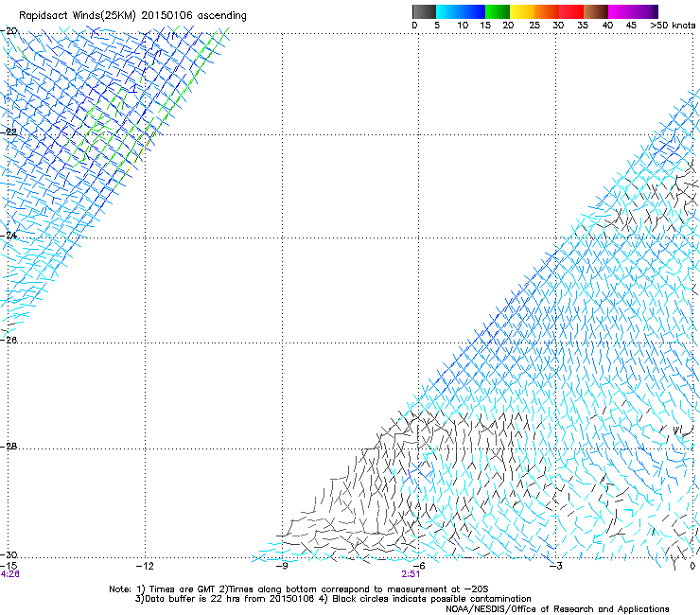700x615 pixels.
Task: Click the '40' tick label on the legend
Action: tap(607, 26)
